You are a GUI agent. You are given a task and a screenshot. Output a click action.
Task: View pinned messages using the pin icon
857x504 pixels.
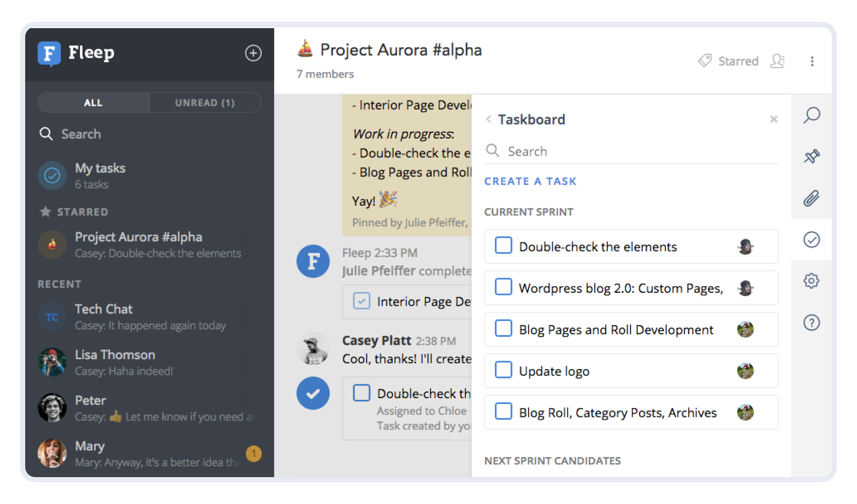(x=811, y=157)
